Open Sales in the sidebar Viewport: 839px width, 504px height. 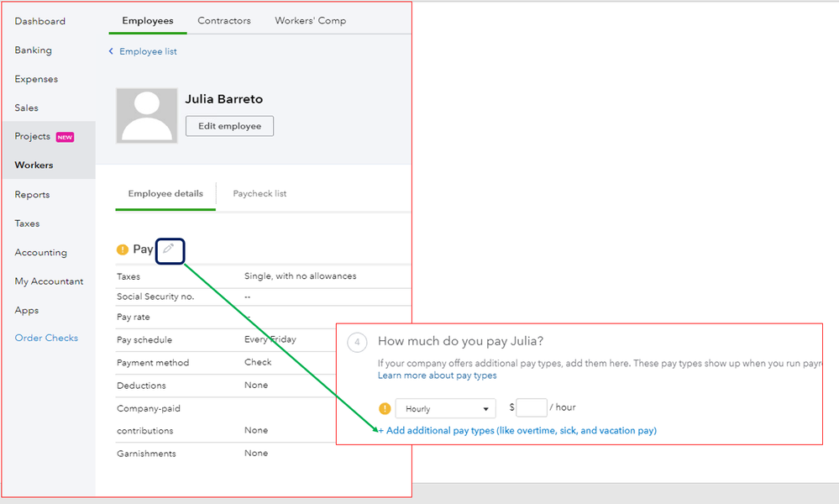point(26,108)
